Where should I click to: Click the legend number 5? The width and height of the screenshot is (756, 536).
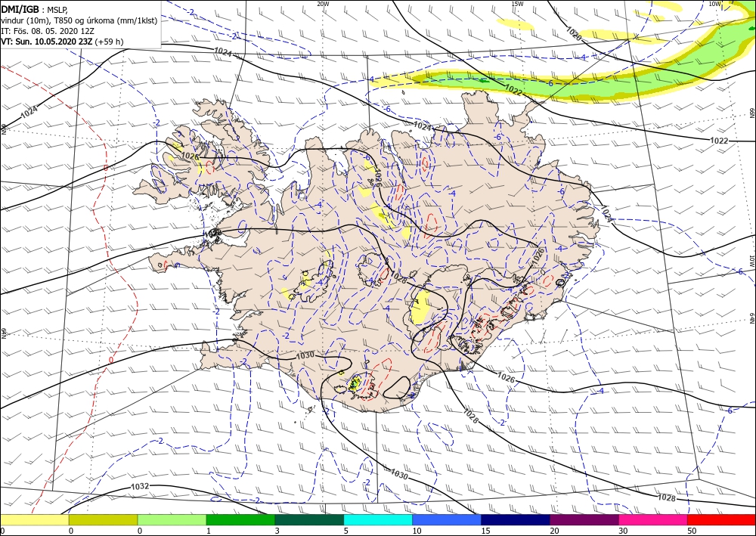tap(346, 531)
